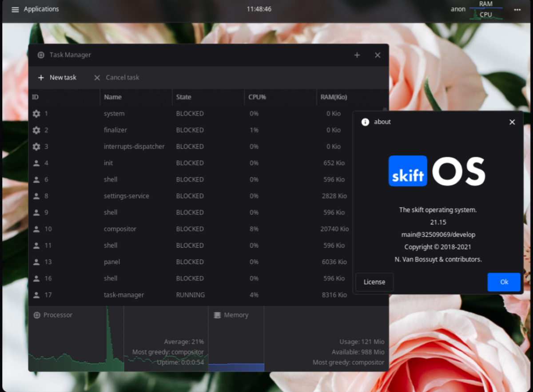This screenshot has width=533, height=392.
Task: Click the gear icon beside the system process
Action: coord(37,113)
